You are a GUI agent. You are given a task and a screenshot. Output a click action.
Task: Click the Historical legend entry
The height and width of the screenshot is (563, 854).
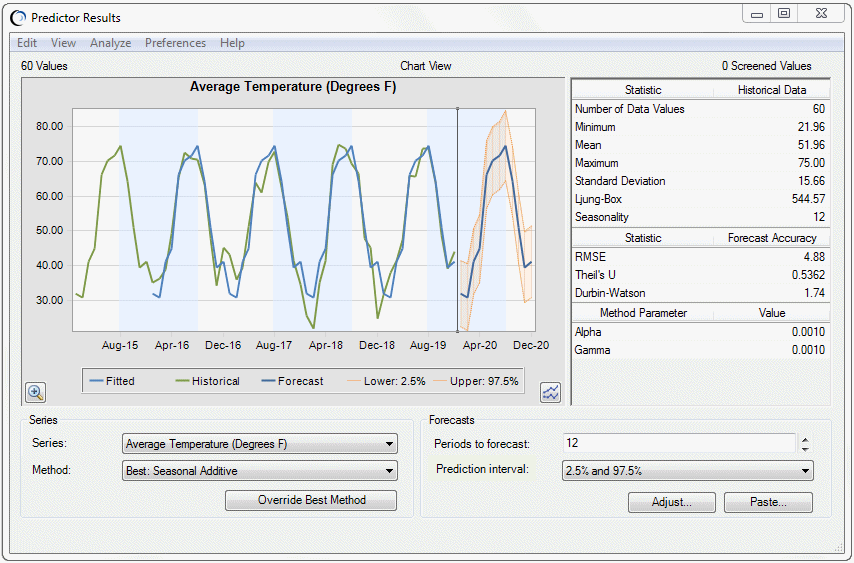(x=208, y=381)
